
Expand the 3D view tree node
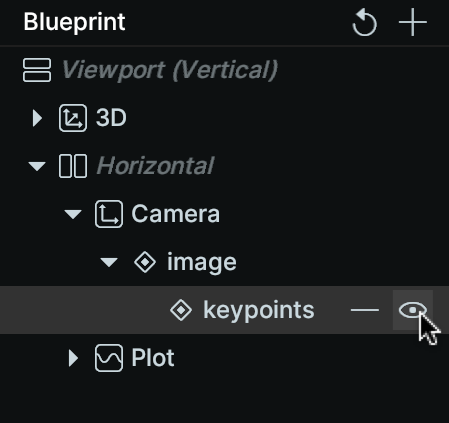coord(37,118)
